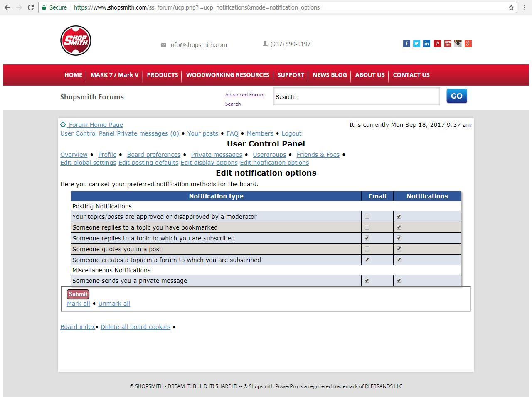This screenshot has height=398, width=532.
Task: Open the PRODUCTS menu
Action: click(x=162, y=75)
